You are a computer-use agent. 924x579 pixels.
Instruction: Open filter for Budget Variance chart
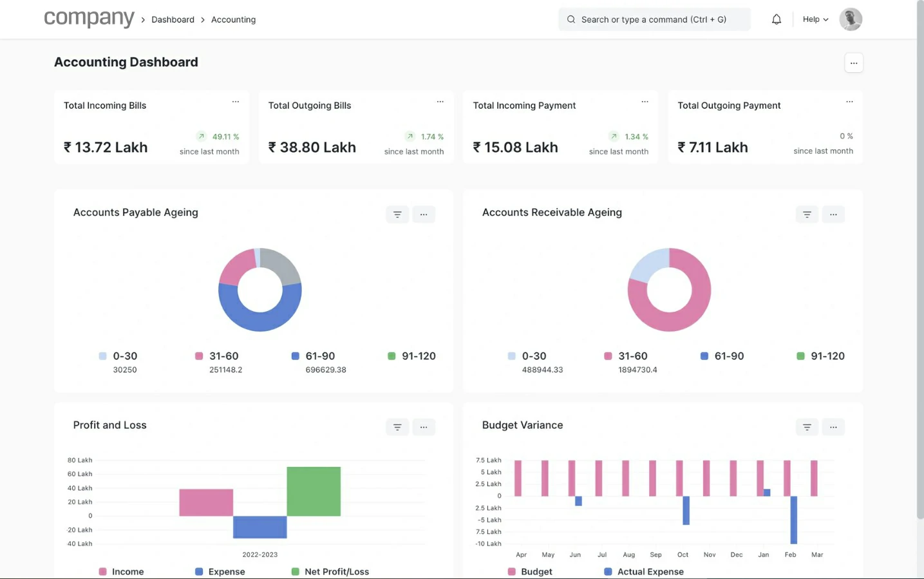click(x=806, y=427)
